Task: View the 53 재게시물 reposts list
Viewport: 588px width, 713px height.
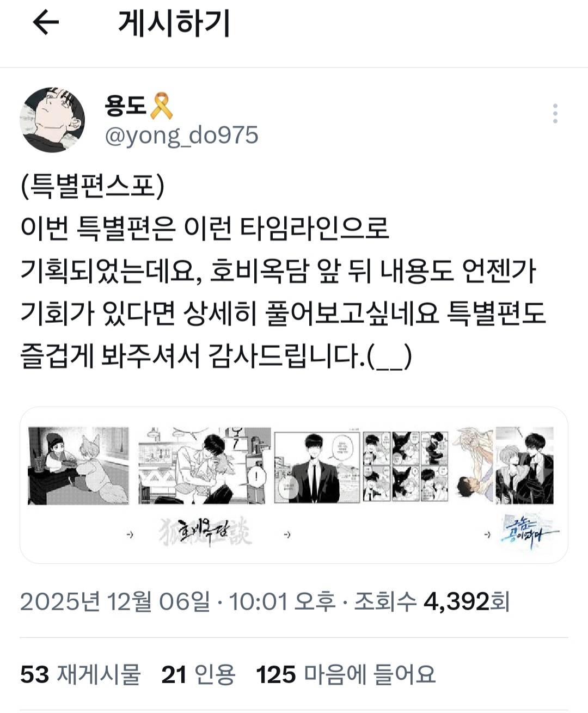Action: (81, 674)
